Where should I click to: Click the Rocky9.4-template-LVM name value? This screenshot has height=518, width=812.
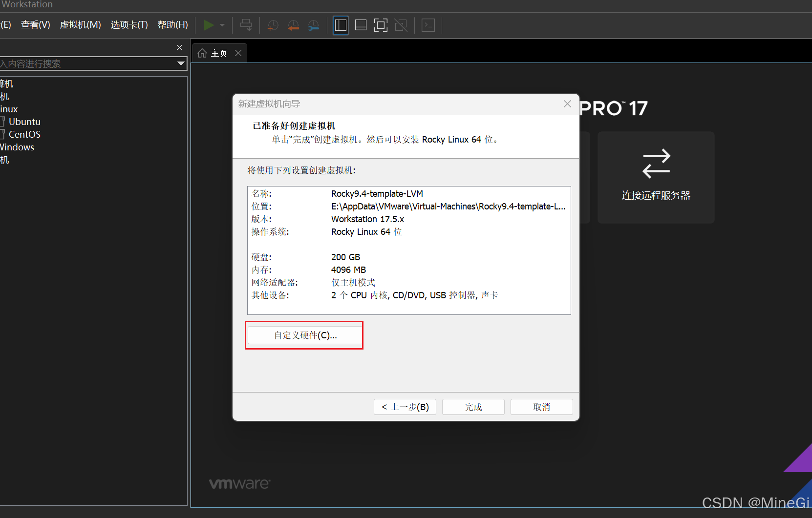pyautogui.click(x=377, y=194)
